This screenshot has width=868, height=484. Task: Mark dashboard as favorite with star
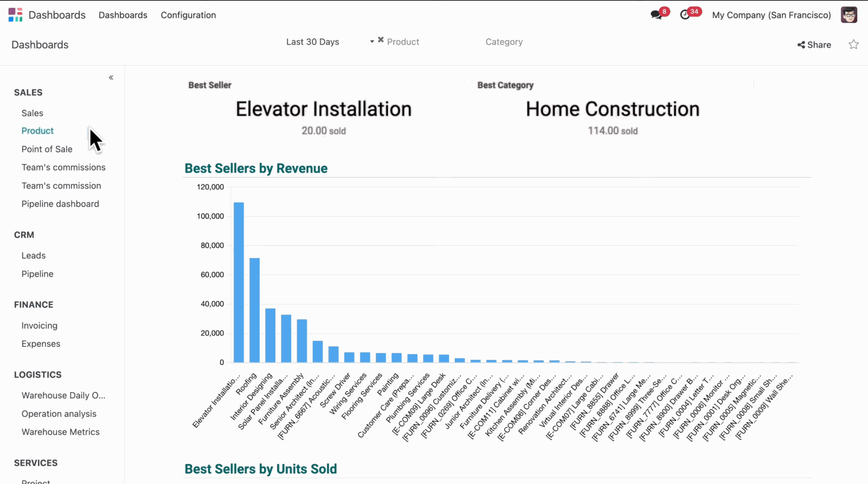point(853,44)
